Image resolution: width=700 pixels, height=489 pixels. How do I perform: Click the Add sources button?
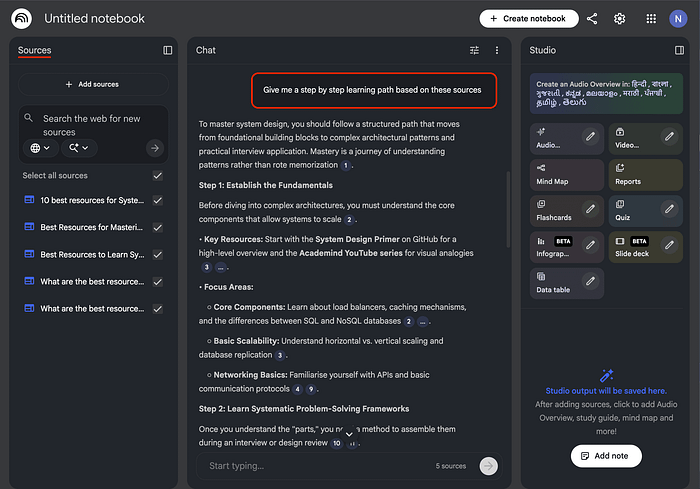click(x=92, y=85)
